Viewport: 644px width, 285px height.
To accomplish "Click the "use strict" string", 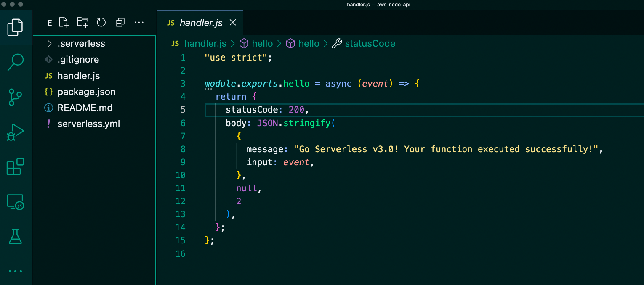I will 236,58.
